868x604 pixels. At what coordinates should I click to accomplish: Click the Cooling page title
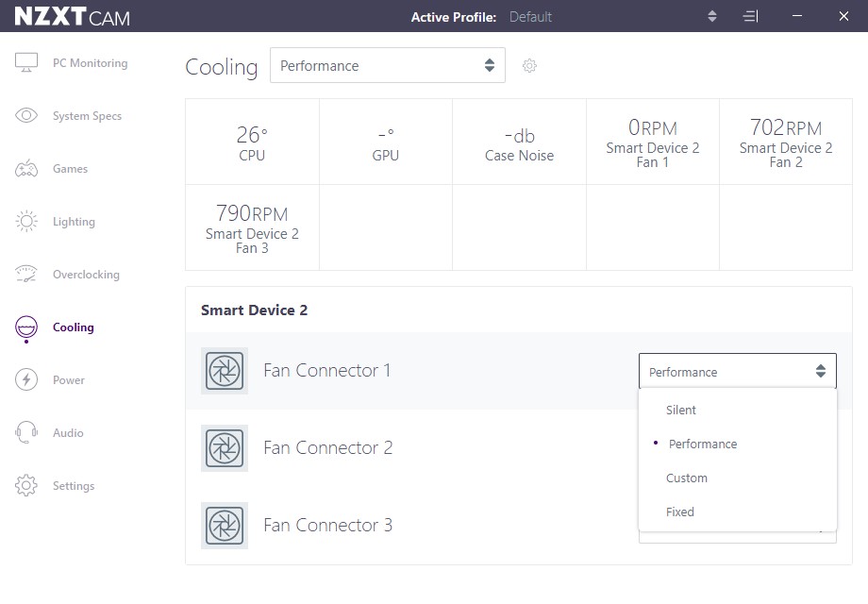[x=222, y=67]
